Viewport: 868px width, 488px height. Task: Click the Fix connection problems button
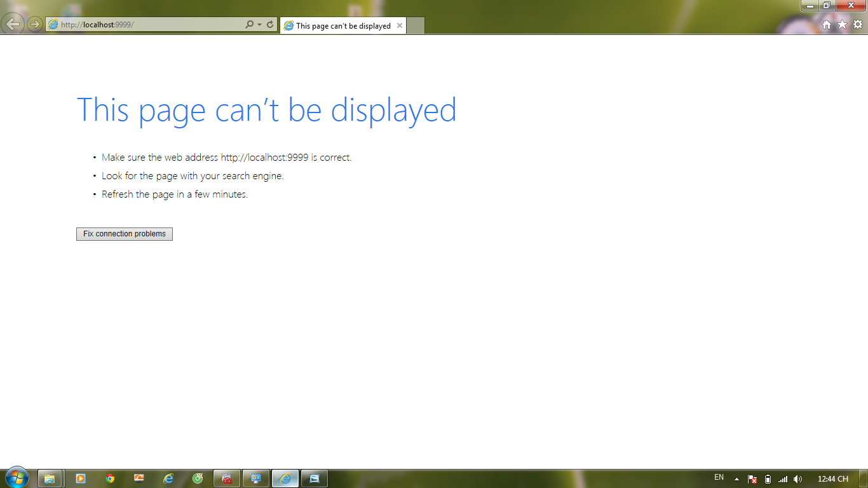(x=125, y=234)
